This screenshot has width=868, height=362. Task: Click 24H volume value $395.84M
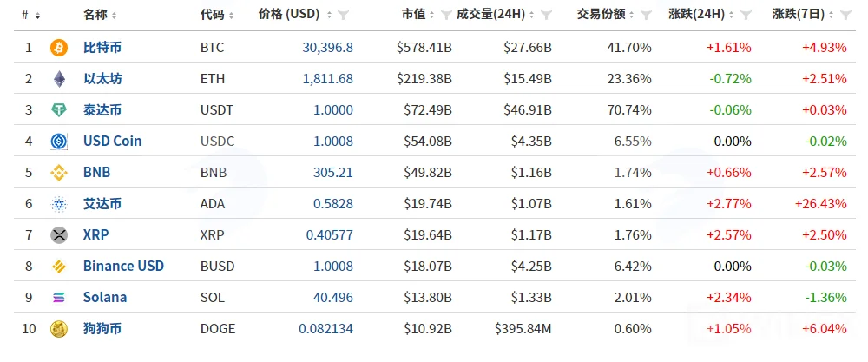pos(523,329)
